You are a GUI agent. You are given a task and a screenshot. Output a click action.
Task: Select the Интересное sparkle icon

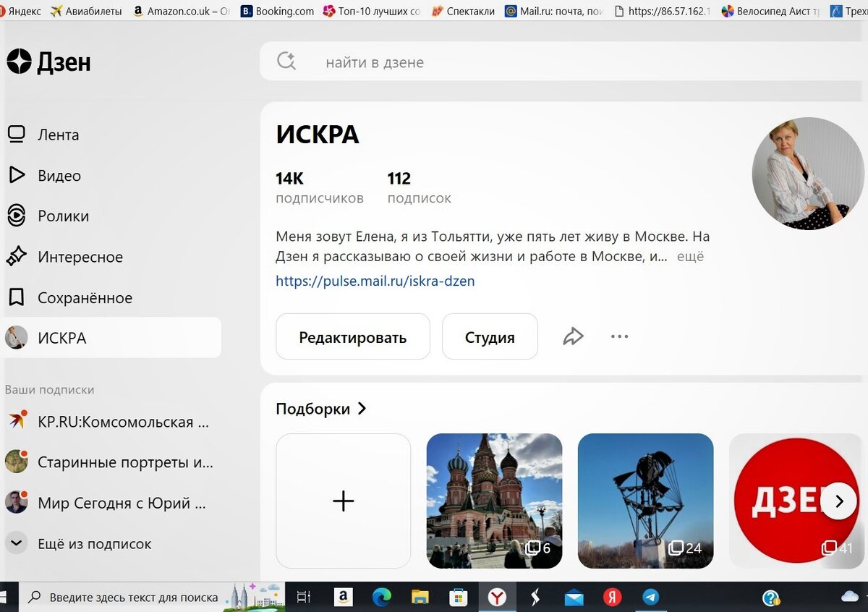point(16,257)
